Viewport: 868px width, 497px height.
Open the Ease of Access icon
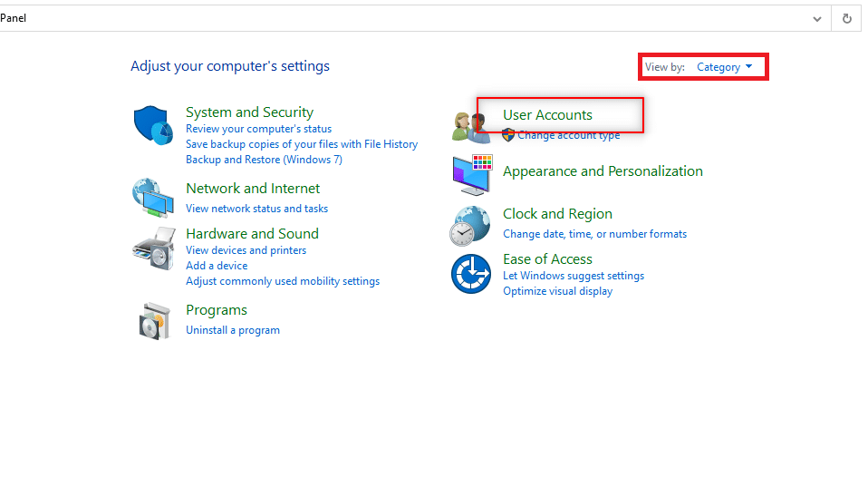click(471, 274)
